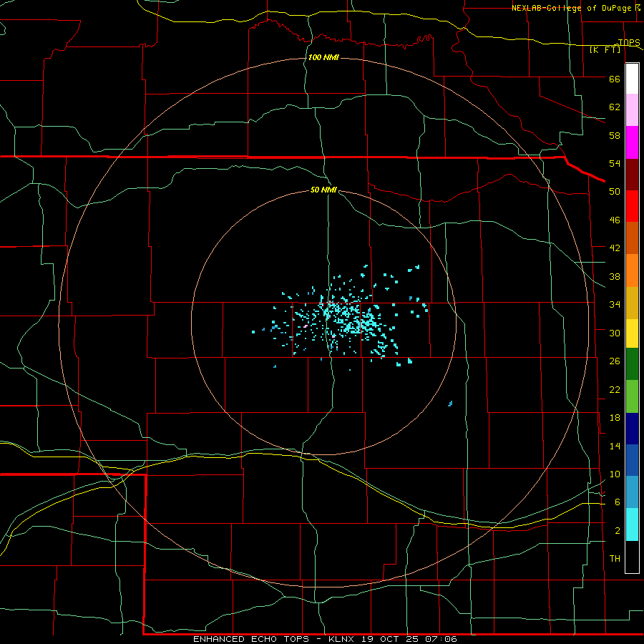Image resolution: width=644 pixels, height=644 pixels.
Task: Click the "10" legend value
Action: click(x=615, y=474)
